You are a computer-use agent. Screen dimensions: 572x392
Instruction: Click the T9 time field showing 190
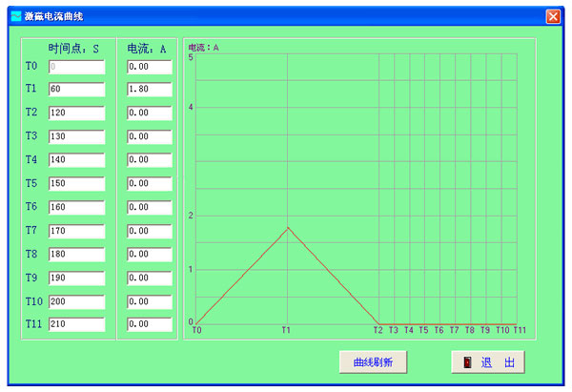[75, 278]
